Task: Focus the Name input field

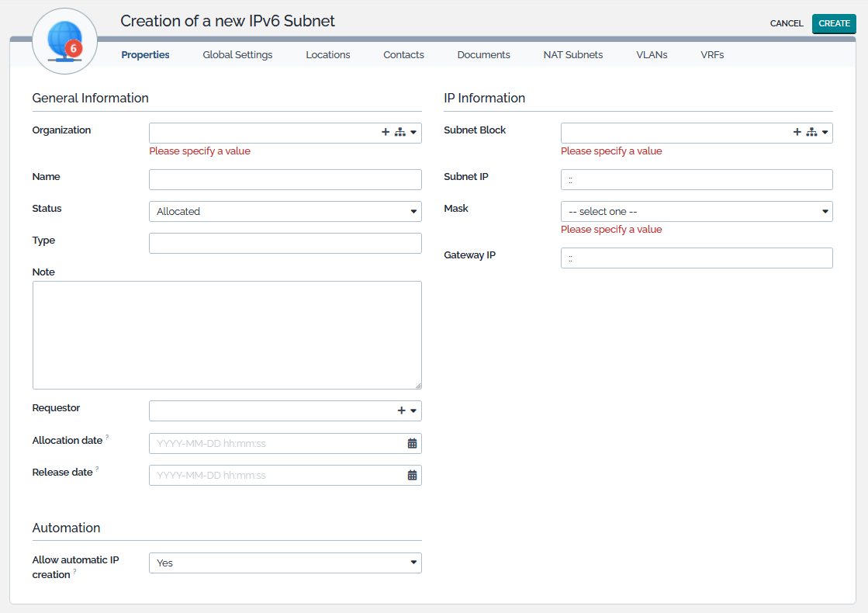Action: (x=285, y=179)
